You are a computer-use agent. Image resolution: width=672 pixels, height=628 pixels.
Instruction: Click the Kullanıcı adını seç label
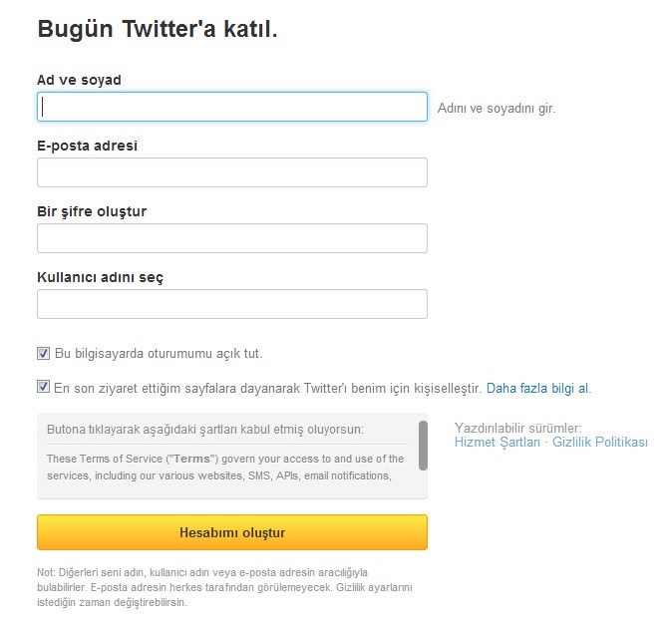click(101, 277)
